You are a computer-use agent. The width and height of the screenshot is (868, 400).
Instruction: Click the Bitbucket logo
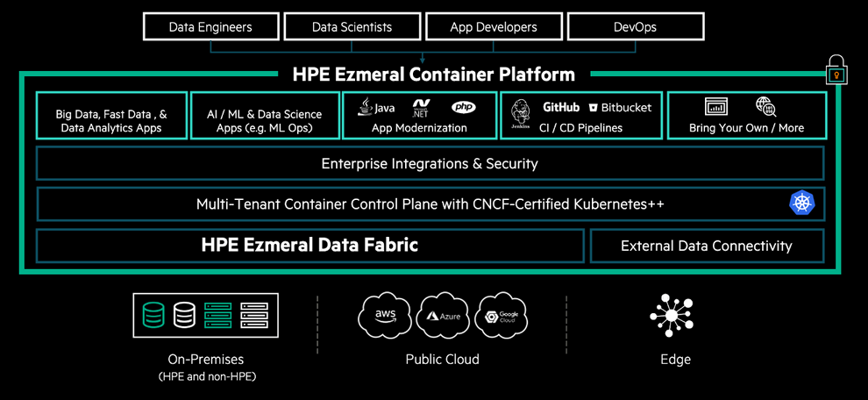(621, 108)
